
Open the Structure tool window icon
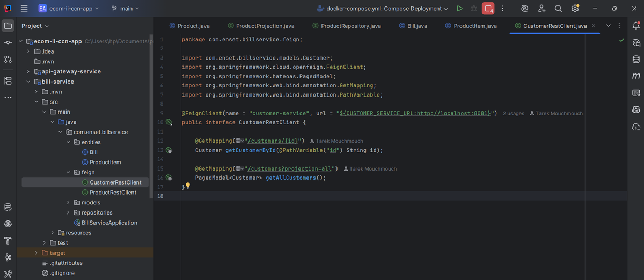[8, 80]
